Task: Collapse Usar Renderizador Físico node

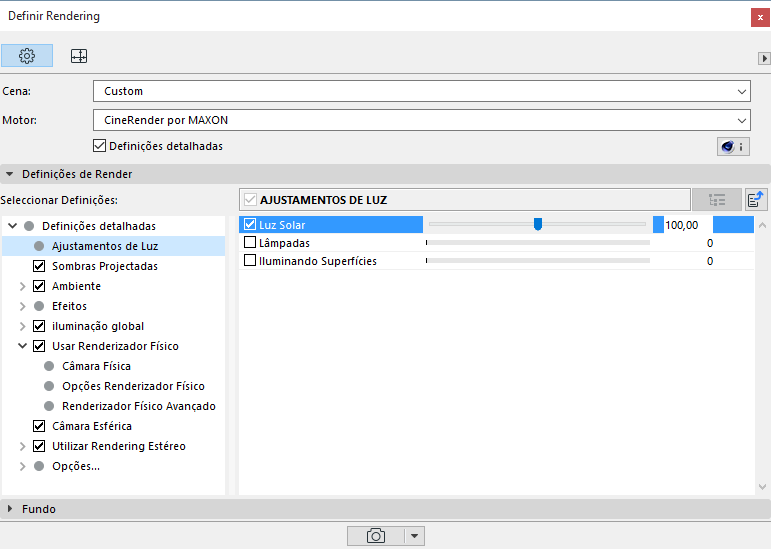Action: pyautogui.click(x=23, y=346)
